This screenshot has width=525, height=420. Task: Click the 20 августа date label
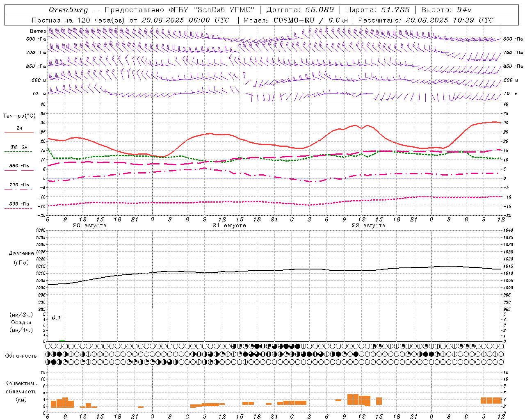(x=90, y=226)
